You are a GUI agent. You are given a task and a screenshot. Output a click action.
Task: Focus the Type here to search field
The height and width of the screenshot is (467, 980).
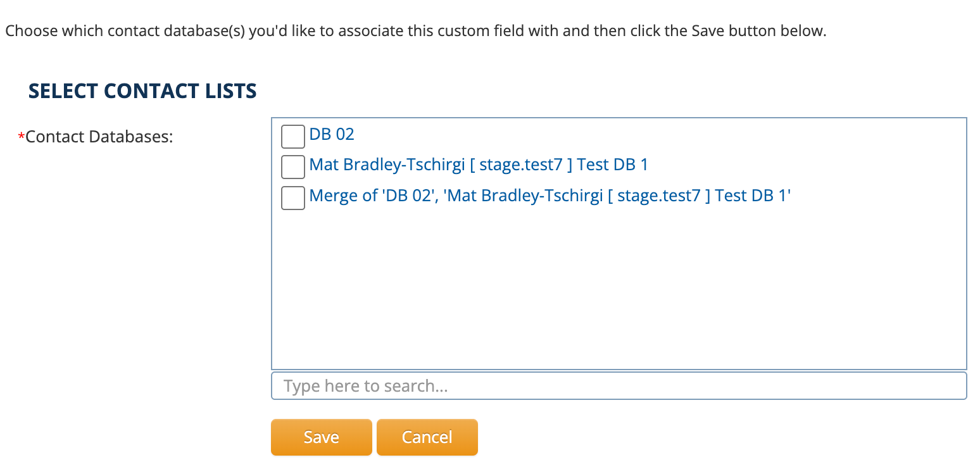coord(618,386)
